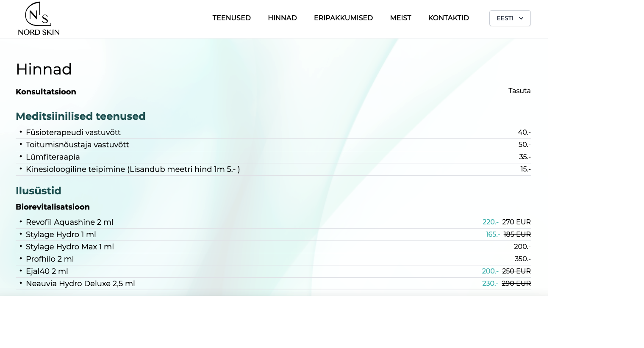Screen dimensions: 644x348
Task: Click the Stylage Hydro Max 1 ml entry
Action: coord(70,247)
